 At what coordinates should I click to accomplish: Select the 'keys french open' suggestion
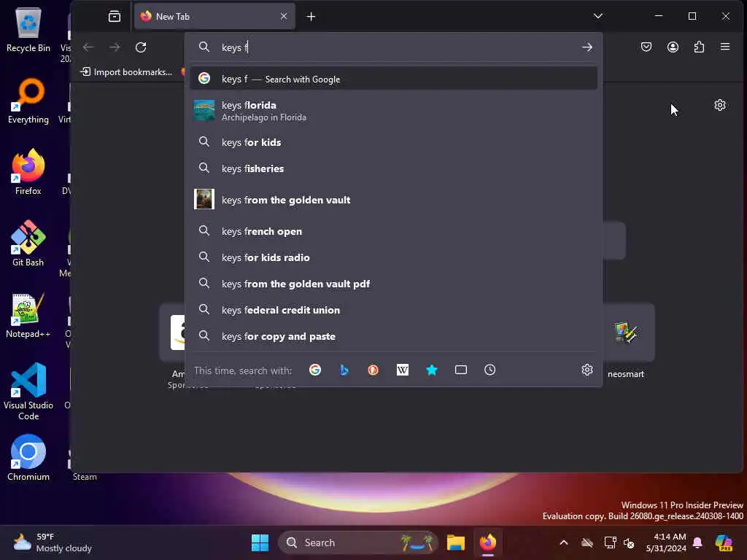(x=393, y=231)
